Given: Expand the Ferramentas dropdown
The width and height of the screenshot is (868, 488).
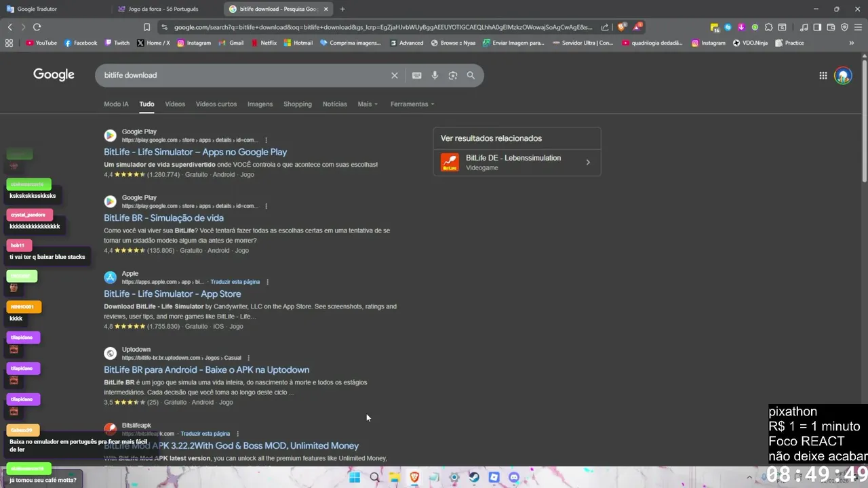Looking at the screenshot, I should pyautogui.click(x=412, y=104).
